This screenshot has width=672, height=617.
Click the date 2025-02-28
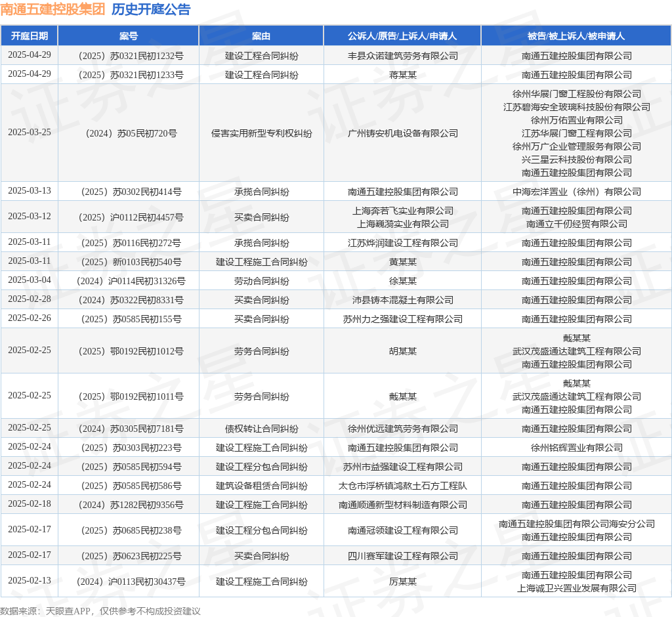click(29, 299)
